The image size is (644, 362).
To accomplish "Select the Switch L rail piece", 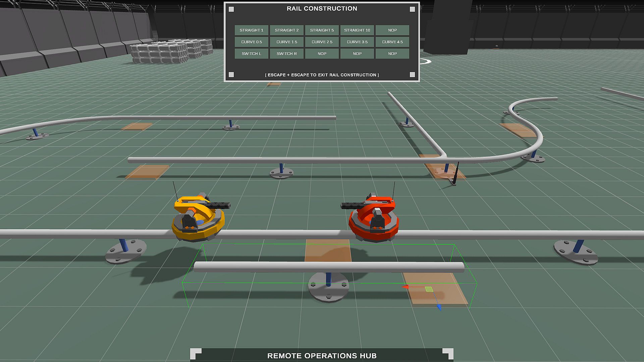I will click(251, 54).
